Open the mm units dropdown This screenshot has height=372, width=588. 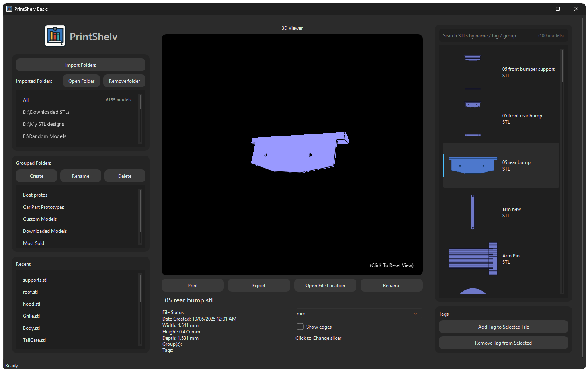click(359, 314)
